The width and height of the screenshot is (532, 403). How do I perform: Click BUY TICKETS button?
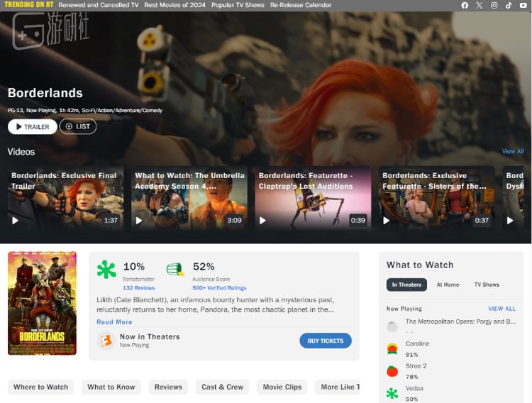pos(326,341)
